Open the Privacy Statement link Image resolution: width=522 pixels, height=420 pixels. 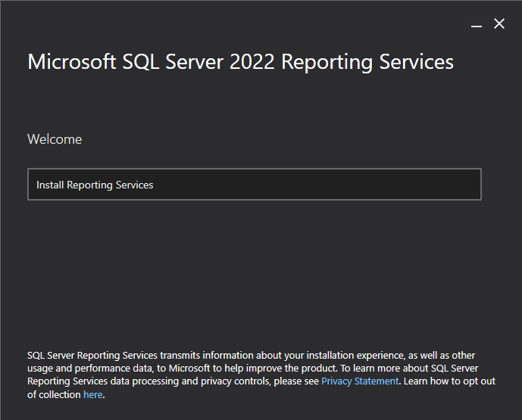pyautogui.click(x=360, y=381)
